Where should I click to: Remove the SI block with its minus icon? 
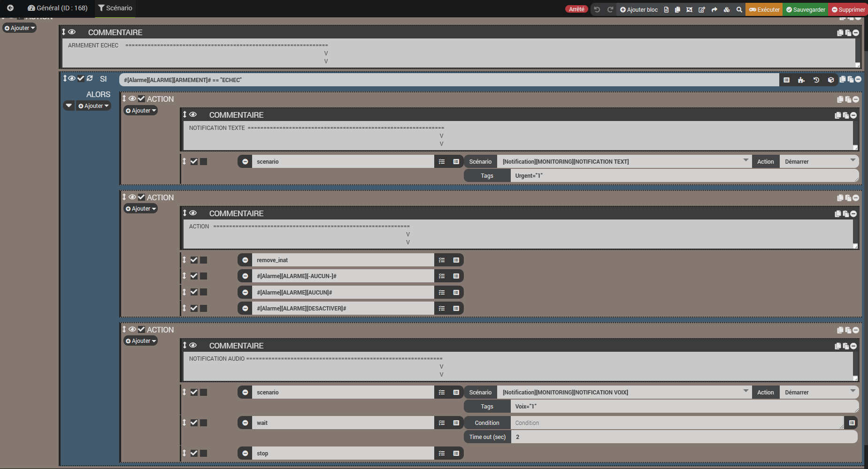[x=858, y=79]
